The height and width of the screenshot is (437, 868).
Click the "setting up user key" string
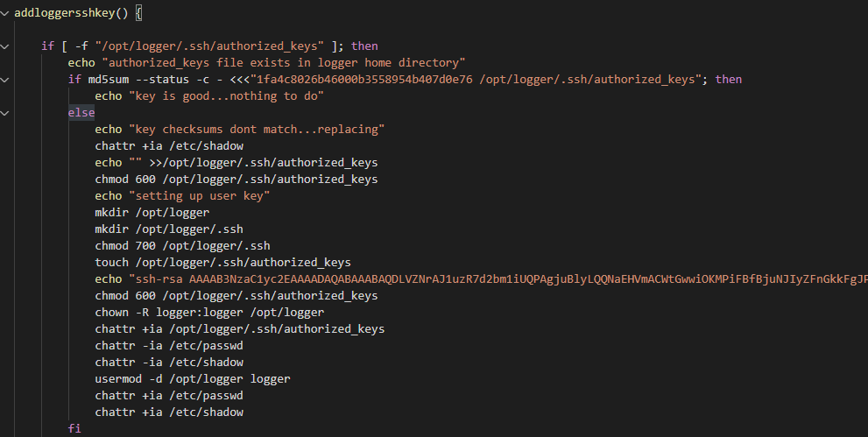pos(200,196)
